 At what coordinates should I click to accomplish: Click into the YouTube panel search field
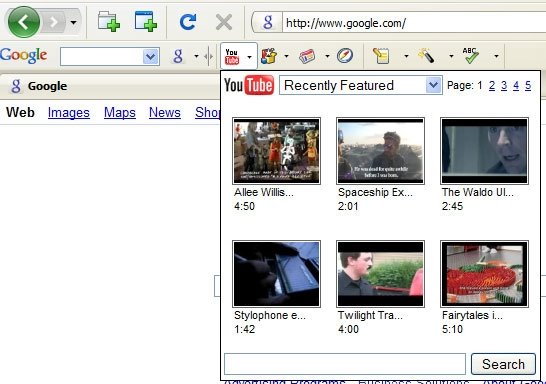tap(345, 364)
